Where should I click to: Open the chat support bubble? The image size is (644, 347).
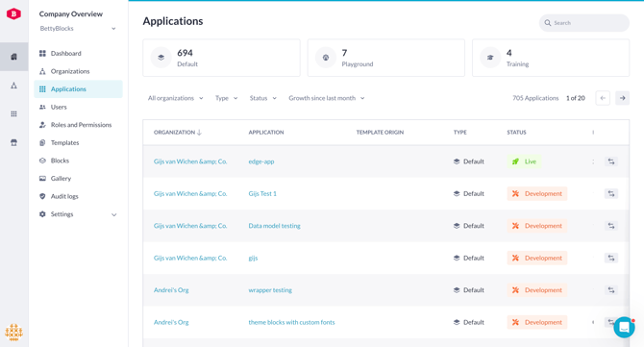pyautogui.click(x=624, y=327)
